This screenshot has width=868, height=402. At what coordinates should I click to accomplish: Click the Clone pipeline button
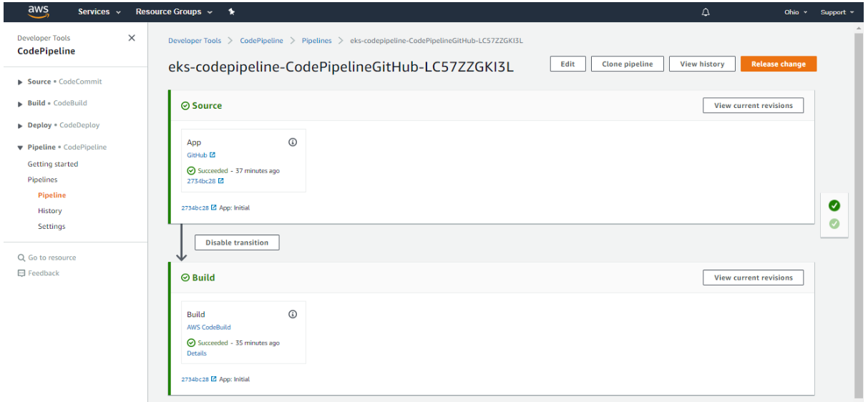tap(628, 64)
